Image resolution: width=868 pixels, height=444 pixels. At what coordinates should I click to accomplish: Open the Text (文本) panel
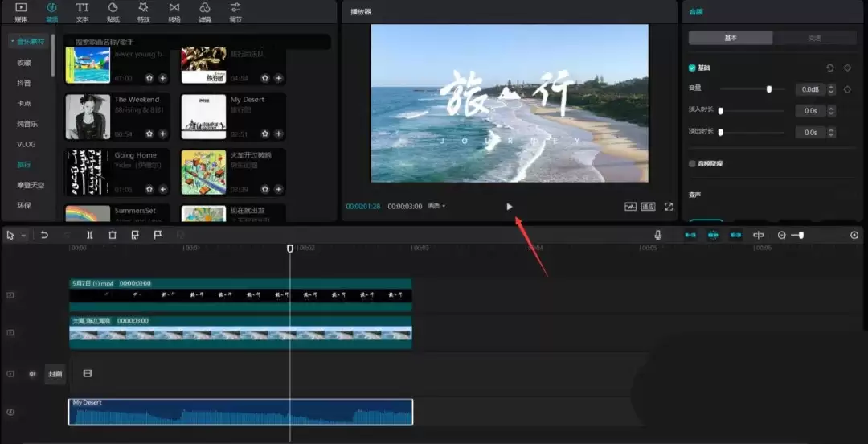pyautogui.click(x=82, y=11)
